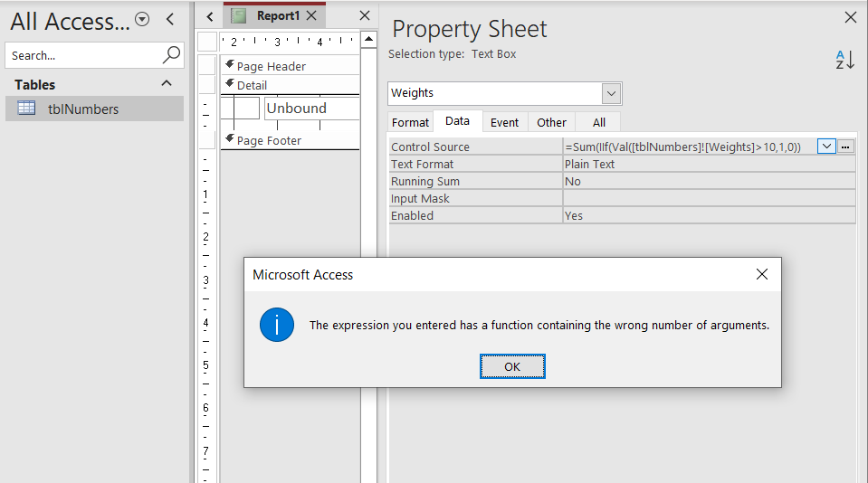Switch to the Event tab

pyautogui.click(x=504, y=122)
